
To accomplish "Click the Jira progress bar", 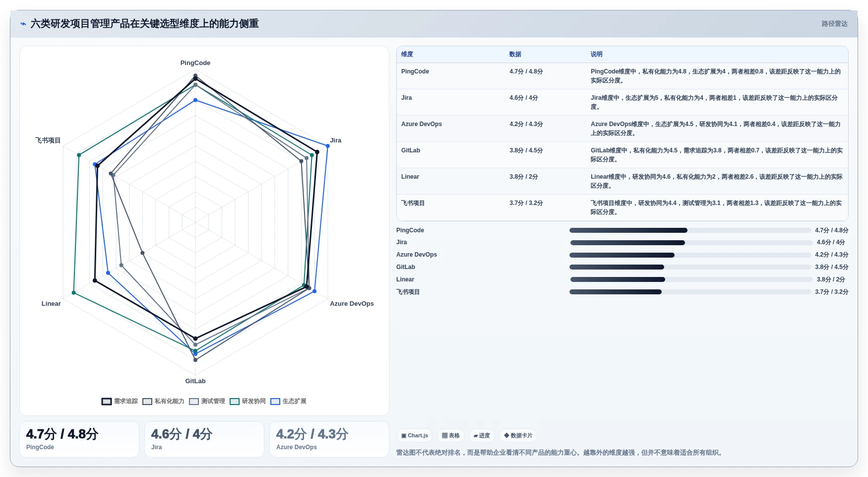I will tap(691, 243).
